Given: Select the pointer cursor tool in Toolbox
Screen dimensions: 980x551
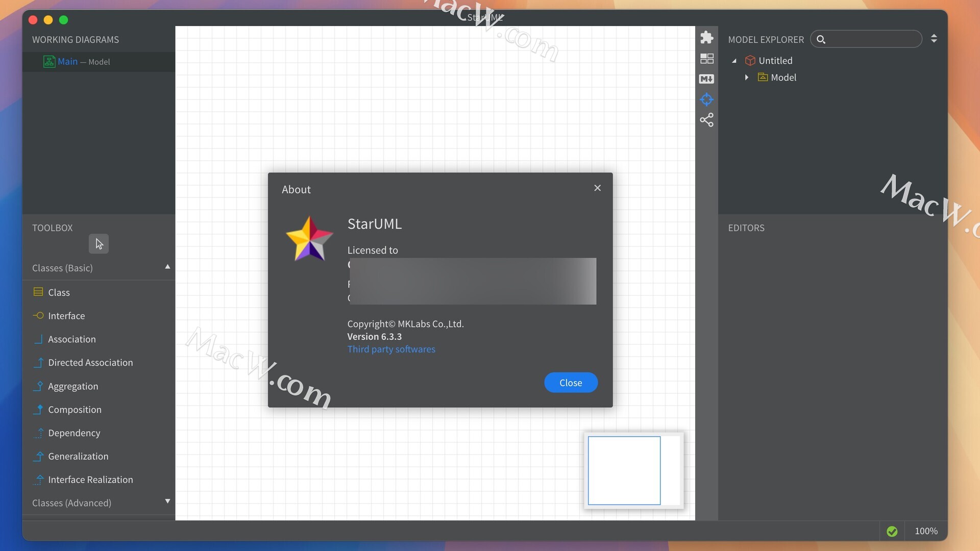Looking at the screenshot, I should (x=99, y=244).
